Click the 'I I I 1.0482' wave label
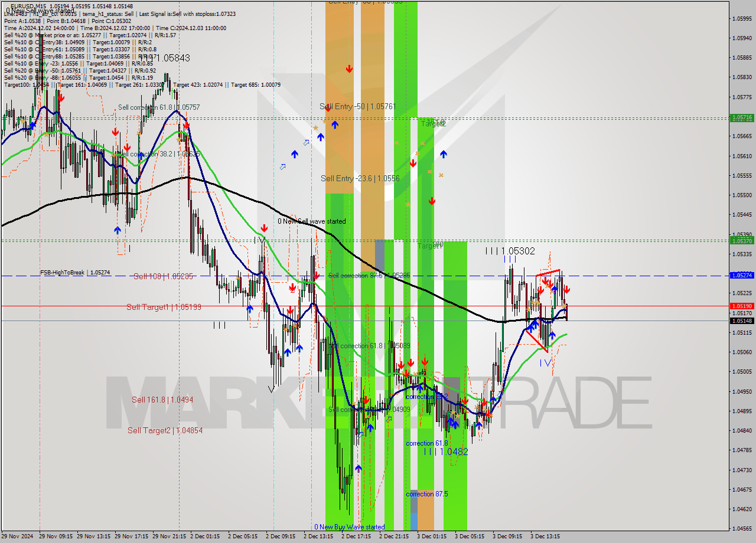The height and width of the screenshot is (543, 756). tap(446, 452)
